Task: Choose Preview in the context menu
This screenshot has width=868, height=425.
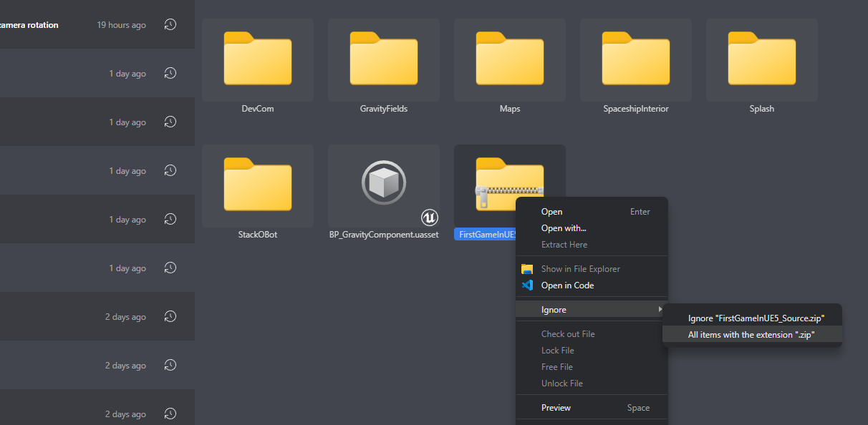Action: 592,408
